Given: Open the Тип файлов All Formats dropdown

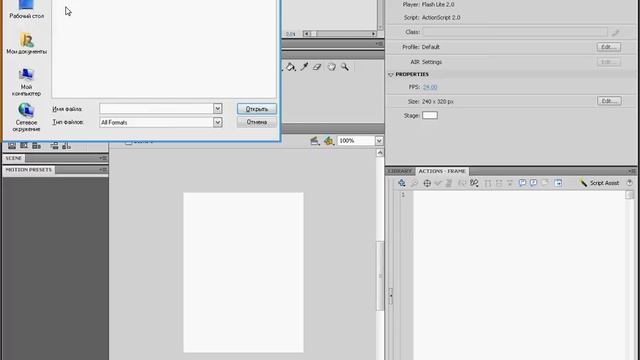Looking at the screenshot, I should pos(218,122).
